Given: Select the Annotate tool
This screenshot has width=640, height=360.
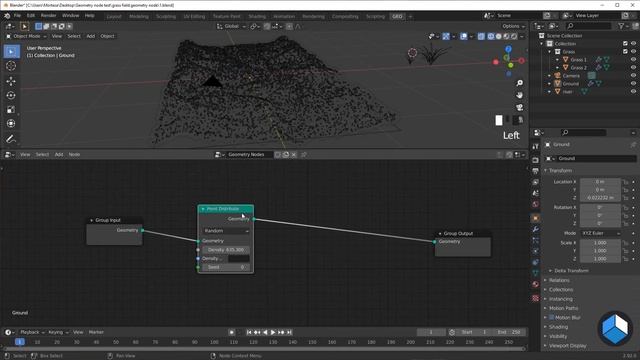Looking at the screenshot, I should click(11, 139).
